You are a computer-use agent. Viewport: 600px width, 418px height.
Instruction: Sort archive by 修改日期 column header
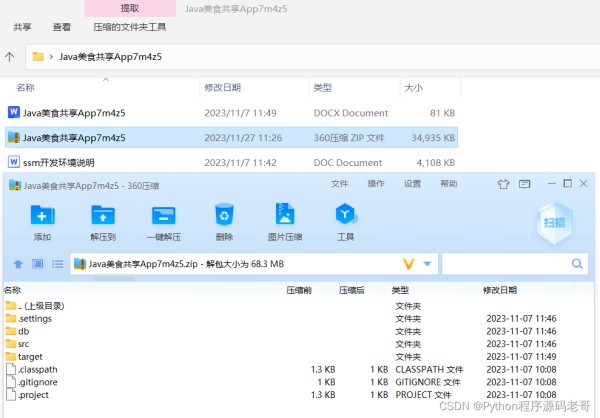(500, 290)
